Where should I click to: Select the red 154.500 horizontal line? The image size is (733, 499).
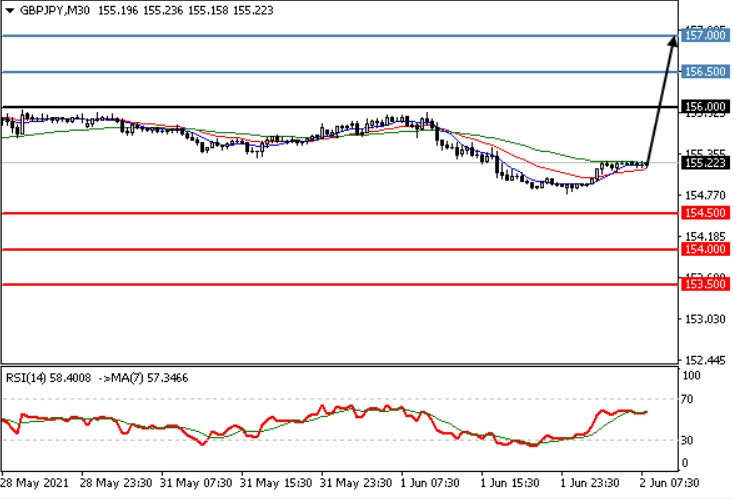pos(340,213)
